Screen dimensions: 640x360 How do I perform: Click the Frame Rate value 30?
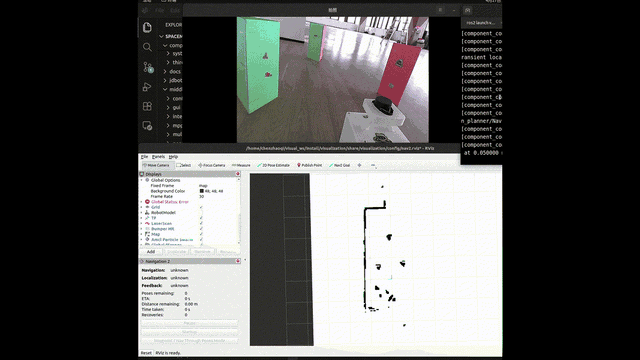(x=201, y=196)
